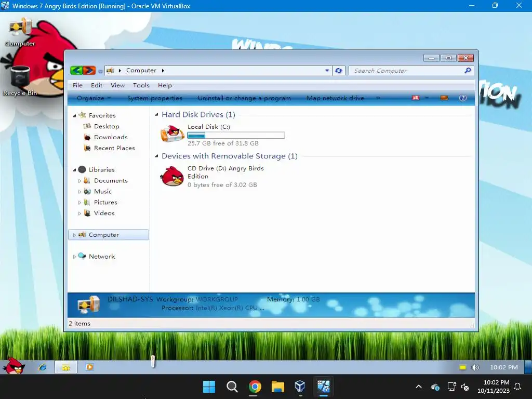Click the host muted volume tray icon
The image size is (532, 399).
(x=465, y=387)
